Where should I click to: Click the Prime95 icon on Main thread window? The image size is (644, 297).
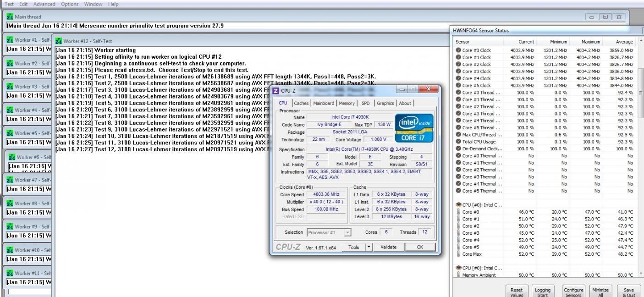point(10,17)
